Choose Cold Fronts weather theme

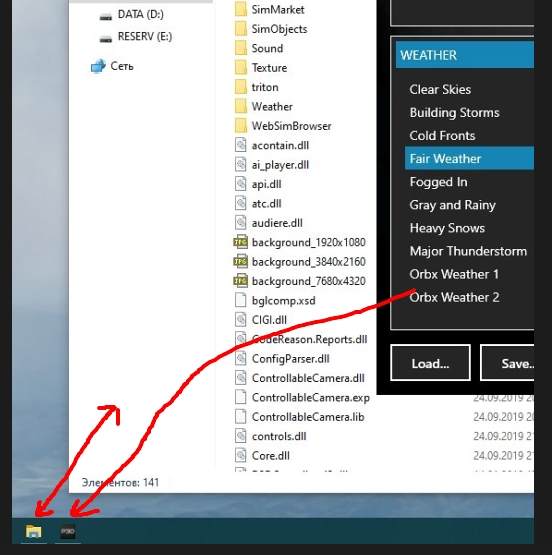coord(442,136)
